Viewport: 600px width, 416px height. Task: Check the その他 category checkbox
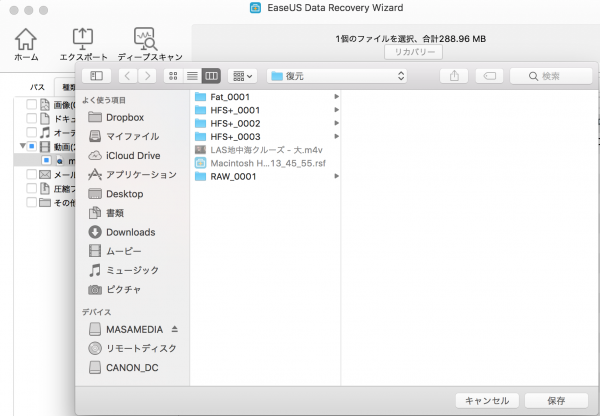click(31, 202)
